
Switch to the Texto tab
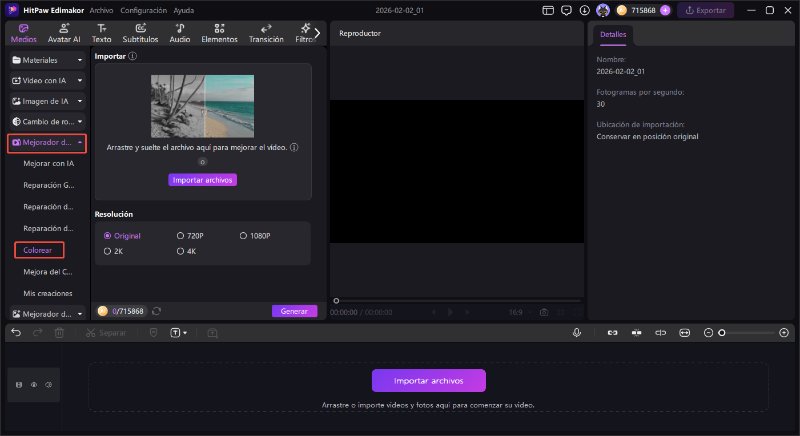pos(102,33)
